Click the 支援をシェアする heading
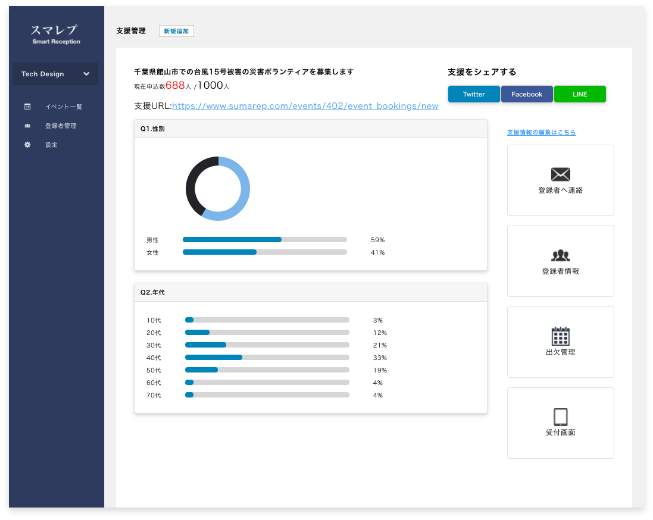 point(482,72)
